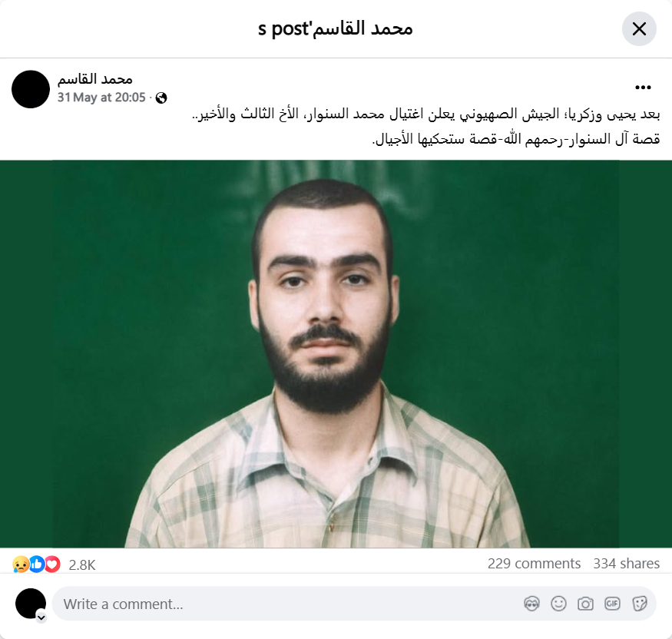Screen dimensions: 672x639
Task: Show the 2.8K reactions count
Action: click(x=82, y=565)
